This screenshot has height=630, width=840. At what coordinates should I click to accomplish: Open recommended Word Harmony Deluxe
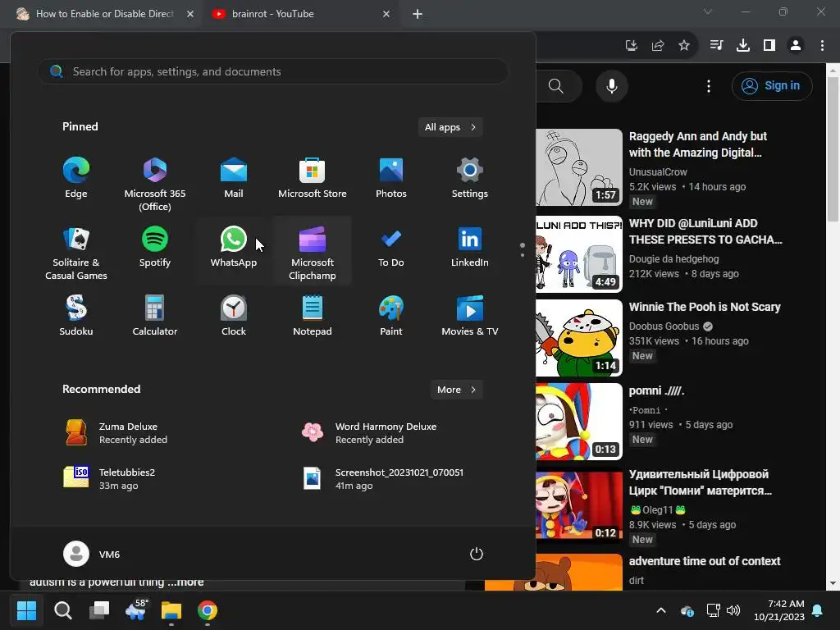tap(370, 433)
